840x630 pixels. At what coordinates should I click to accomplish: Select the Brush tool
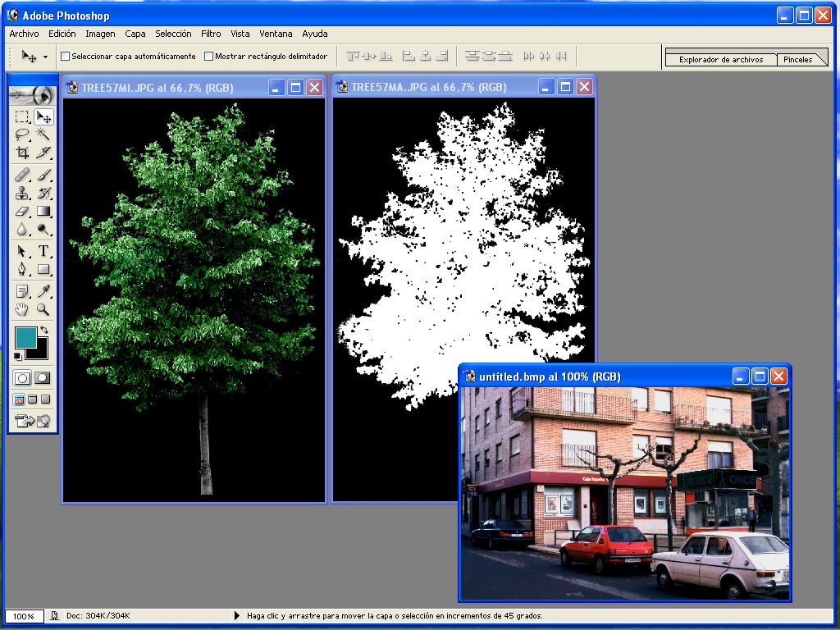pos(43,176)
